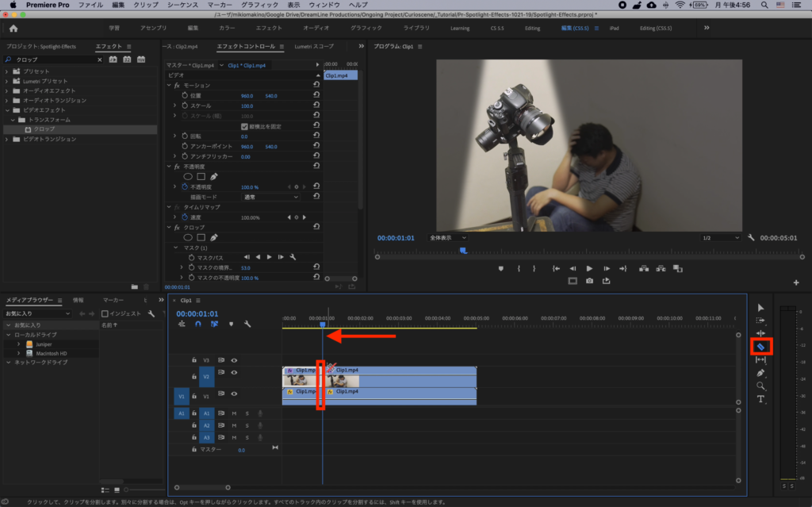
Task: Open the blend mode 通常 dropdown
Action: click(270, 196)
